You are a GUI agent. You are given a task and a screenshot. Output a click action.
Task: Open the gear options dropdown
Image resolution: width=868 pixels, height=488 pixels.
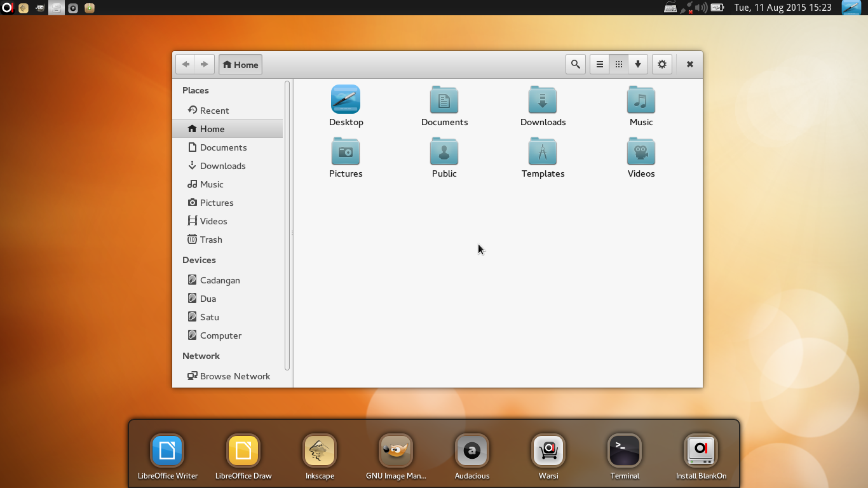(661, 64)
